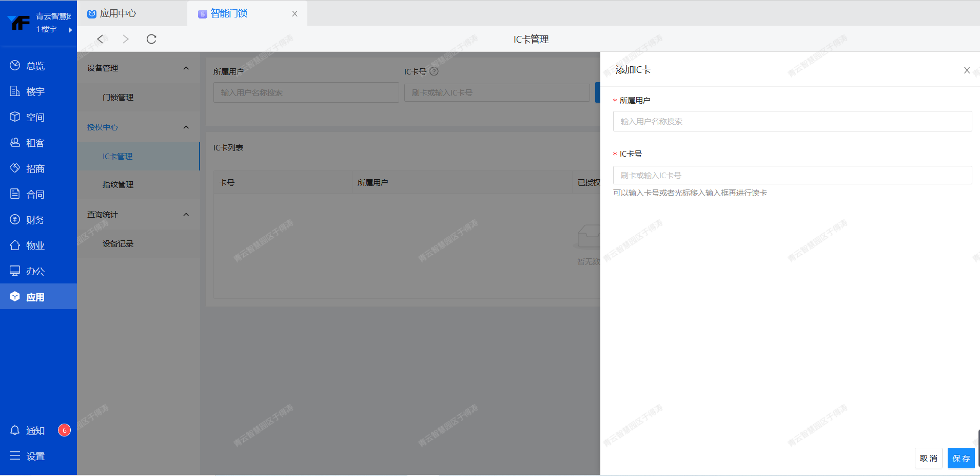Focus the 所属用户 field in add-card panel
Viewport: 980px width, 476px height.
(x=792, y=121)
